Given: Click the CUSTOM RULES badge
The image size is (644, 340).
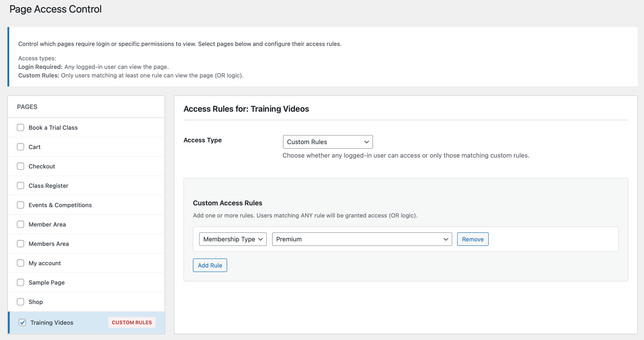Looking at the screenshot, I should click(132, 322).
